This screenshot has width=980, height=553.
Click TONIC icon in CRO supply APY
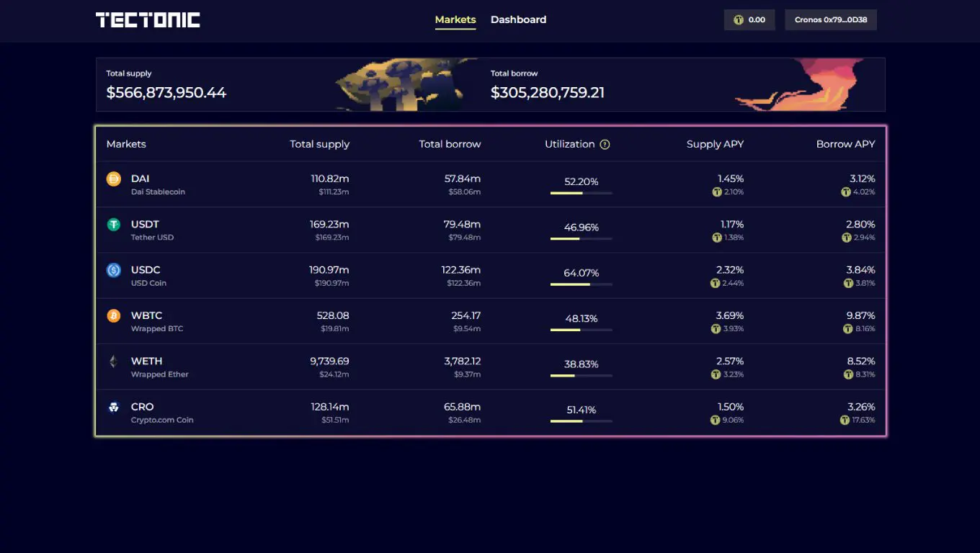[x=716, y=420]
